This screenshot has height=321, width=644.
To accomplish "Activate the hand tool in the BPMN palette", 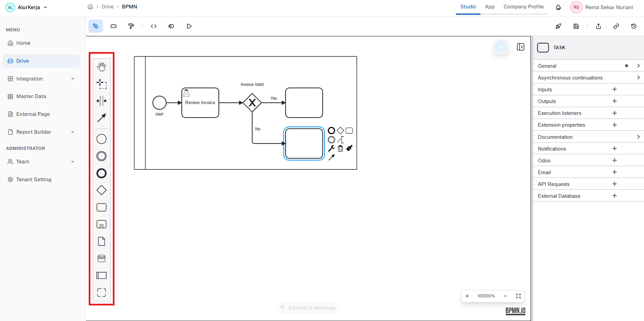I will [101, 67].
